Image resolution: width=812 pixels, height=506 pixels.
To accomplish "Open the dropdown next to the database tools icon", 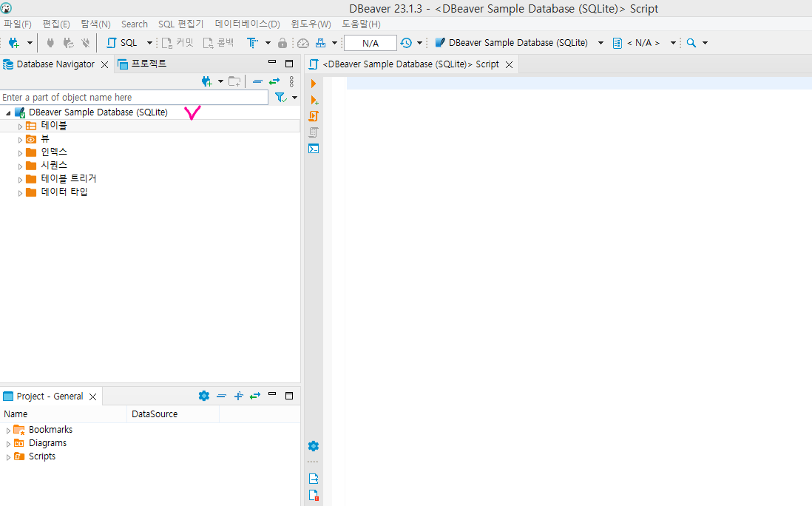I will 334,43.
